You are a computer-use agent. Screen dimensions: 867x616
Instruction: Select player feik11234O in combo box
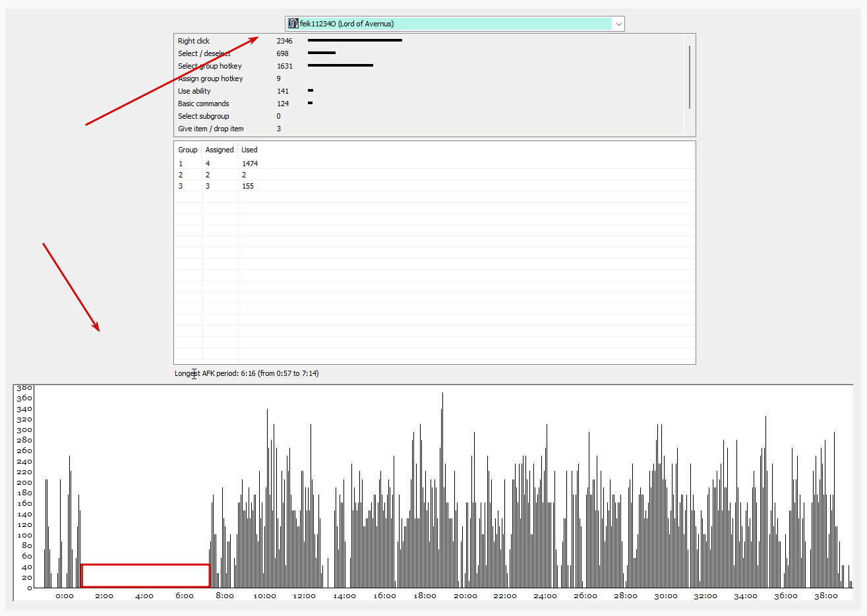coord(455,24)
